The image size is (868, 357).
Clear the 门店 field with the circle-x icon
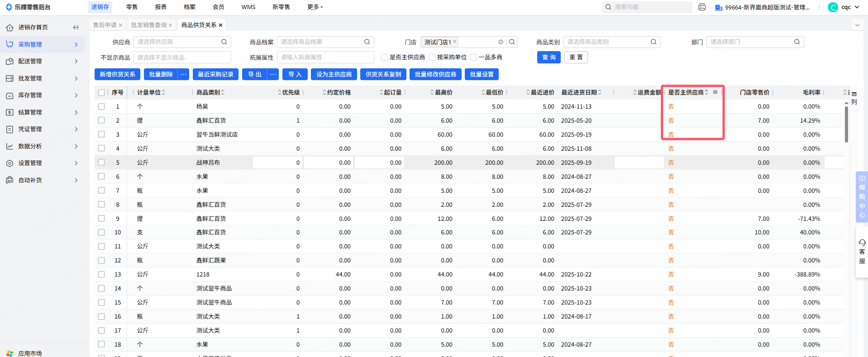pos(501,42)
